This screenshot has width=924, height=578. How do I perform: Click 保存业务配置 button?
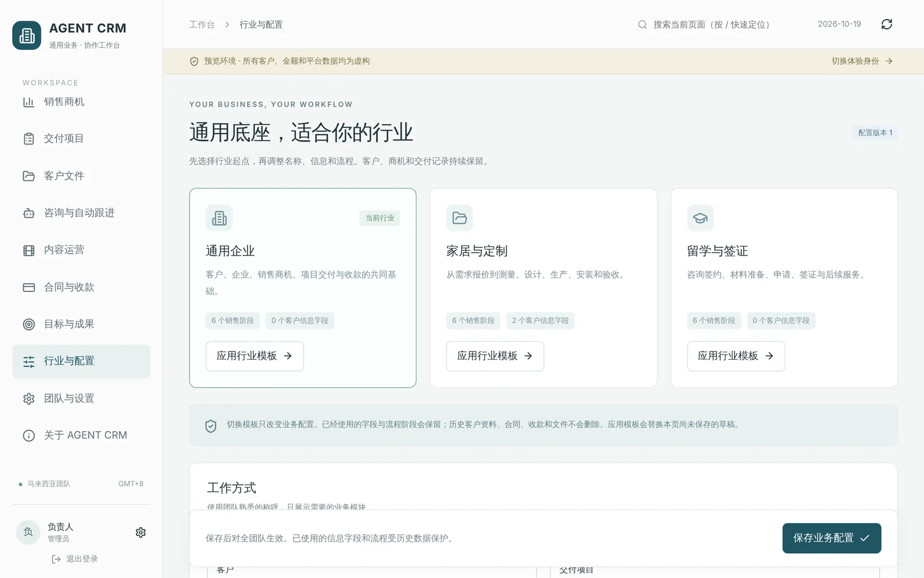(x=832, y=538)
